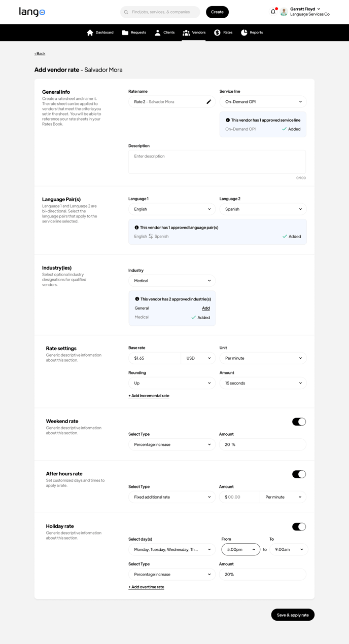Image resolution: width=349 pixels, height=644 pixels.
Task: Add the General industry
Action: [205, 308]
